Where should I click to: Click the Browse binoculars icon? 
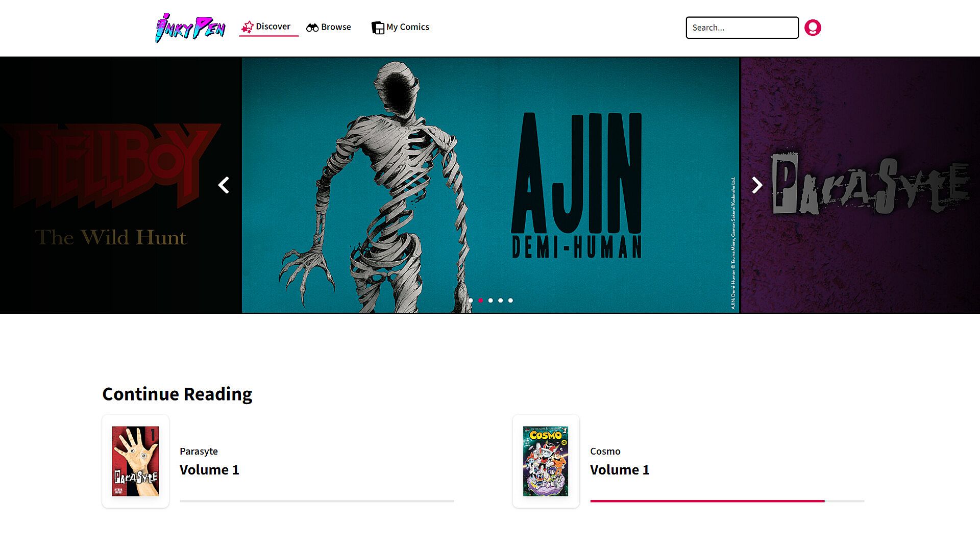tap(312, 28)
